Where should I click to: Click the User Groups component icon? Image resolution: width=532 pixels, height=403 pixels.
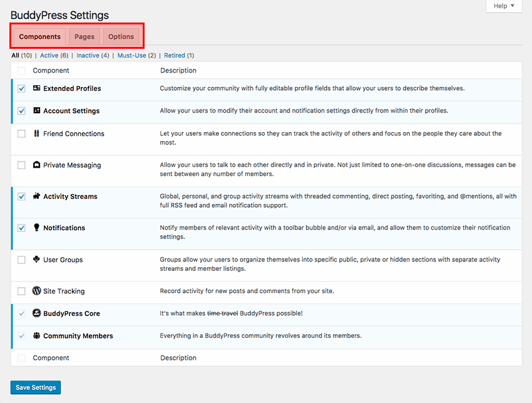37,260
